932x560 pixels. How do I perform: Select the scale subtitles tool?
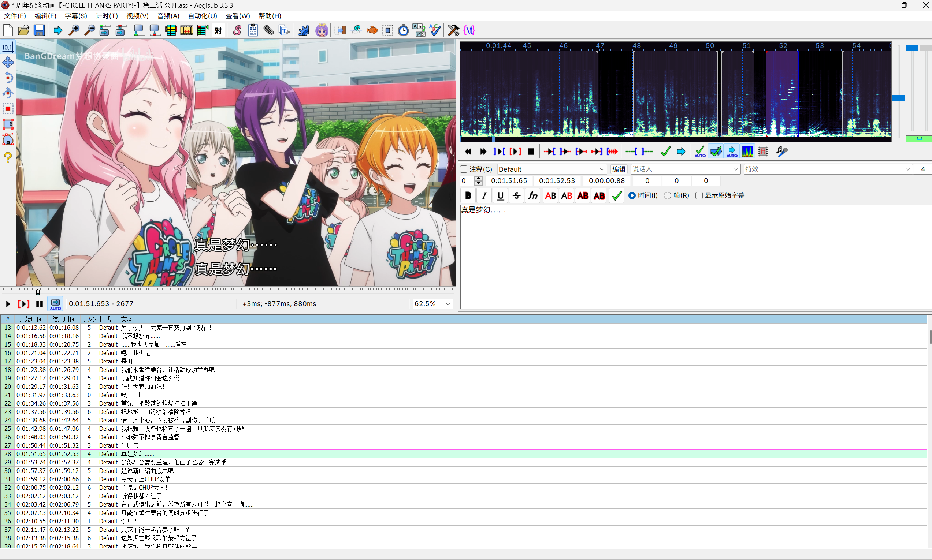pos(8,109)
